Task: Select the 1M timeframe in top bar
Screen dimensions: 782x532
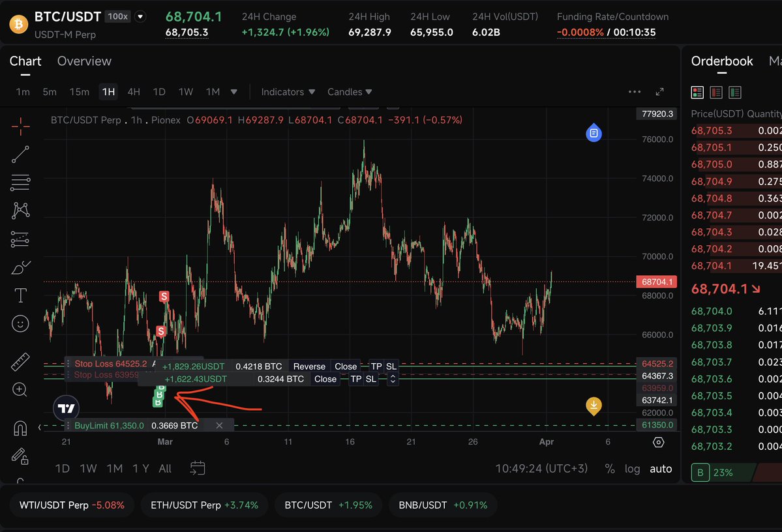Action: [213, 92]
